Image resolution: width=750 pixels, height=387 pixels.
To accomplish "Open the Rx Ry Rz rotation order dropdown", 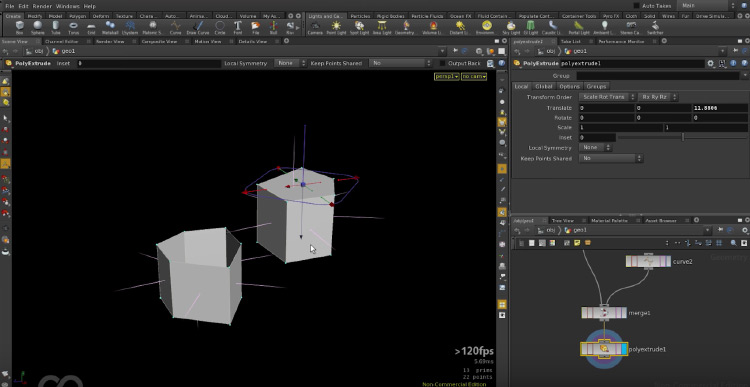I will [658, 97].
